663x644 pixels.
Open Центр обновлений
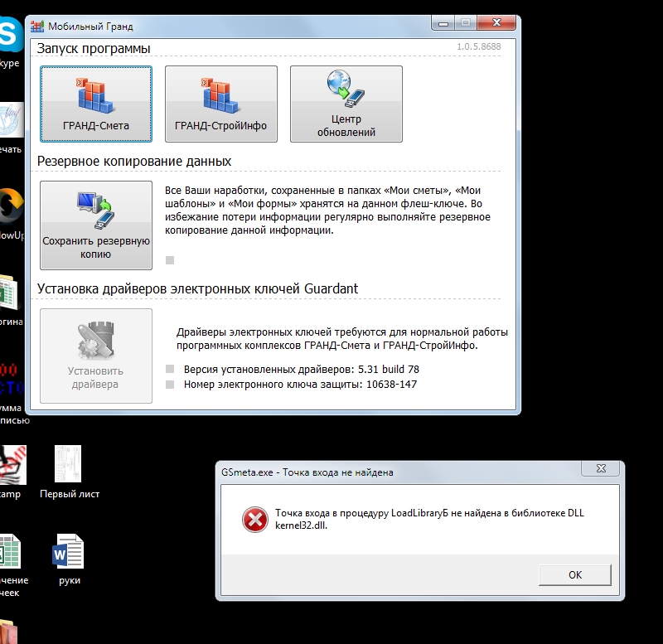(x=346, y=104)
